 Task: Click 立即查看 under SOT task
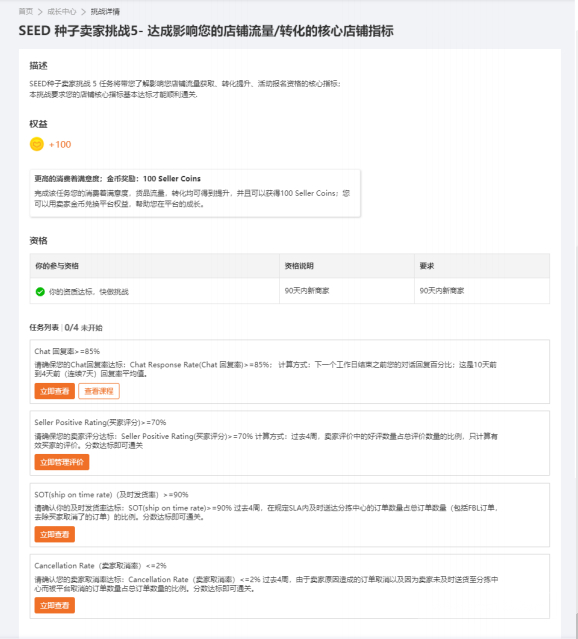pyautogui.click(x=55, y=534)
